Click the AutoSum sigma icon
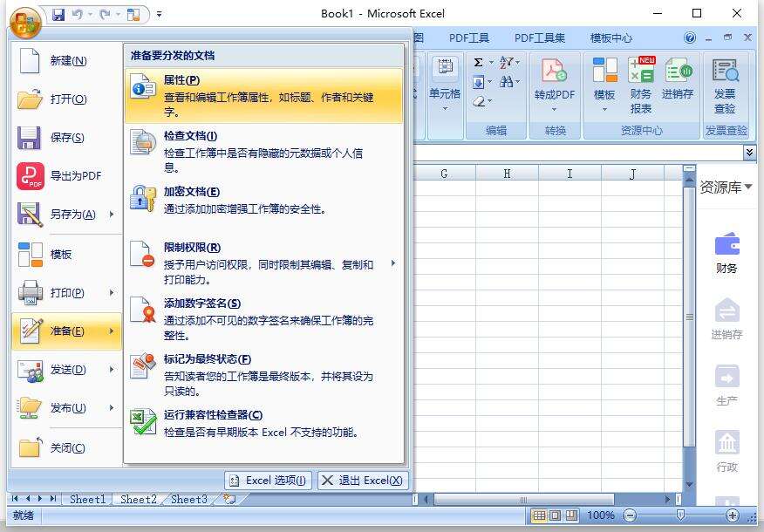The height and width of the screenshot is (532, 764). coord(479,63)
